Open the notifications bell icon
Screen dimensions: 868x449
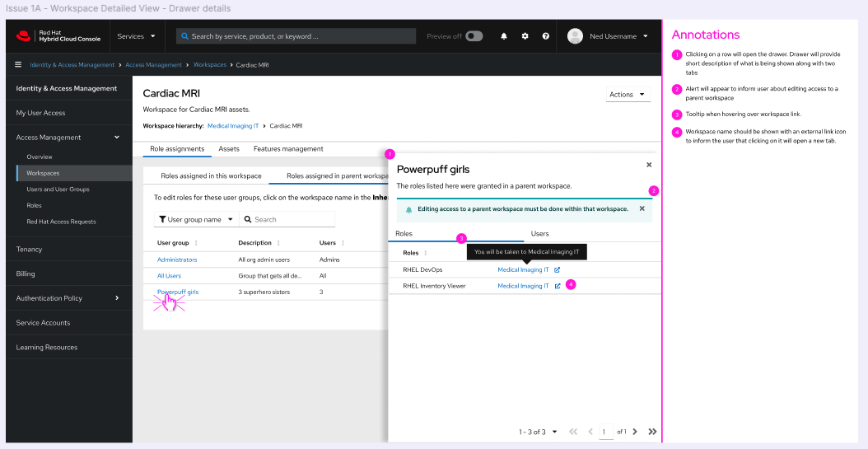pos(504,36)
